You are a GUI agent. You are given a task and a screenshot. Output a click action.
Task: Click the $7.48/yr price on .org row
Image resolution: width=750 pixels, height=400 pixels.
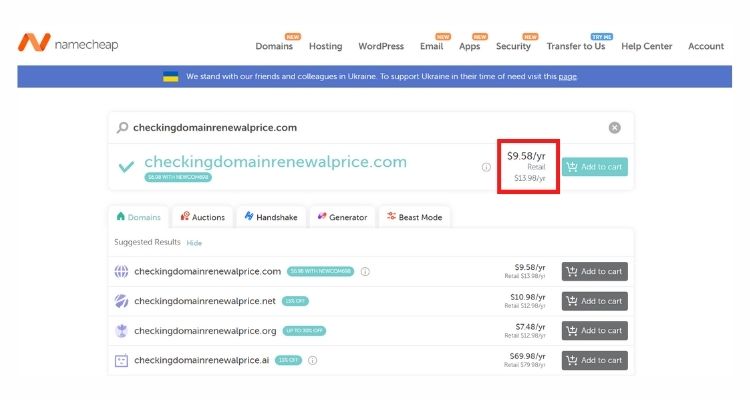click(530, 327)
